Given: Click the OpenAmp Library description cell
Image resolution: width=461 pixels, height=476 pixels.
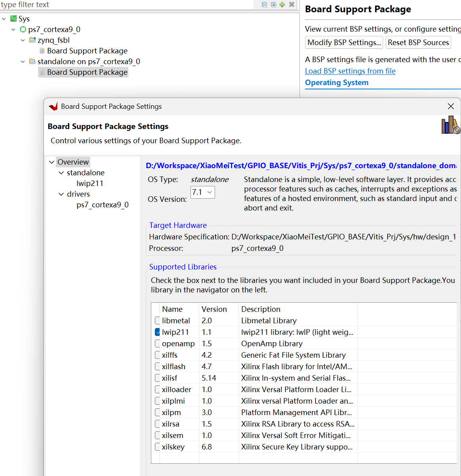Looking at the screenshot, I should [272, 343].
